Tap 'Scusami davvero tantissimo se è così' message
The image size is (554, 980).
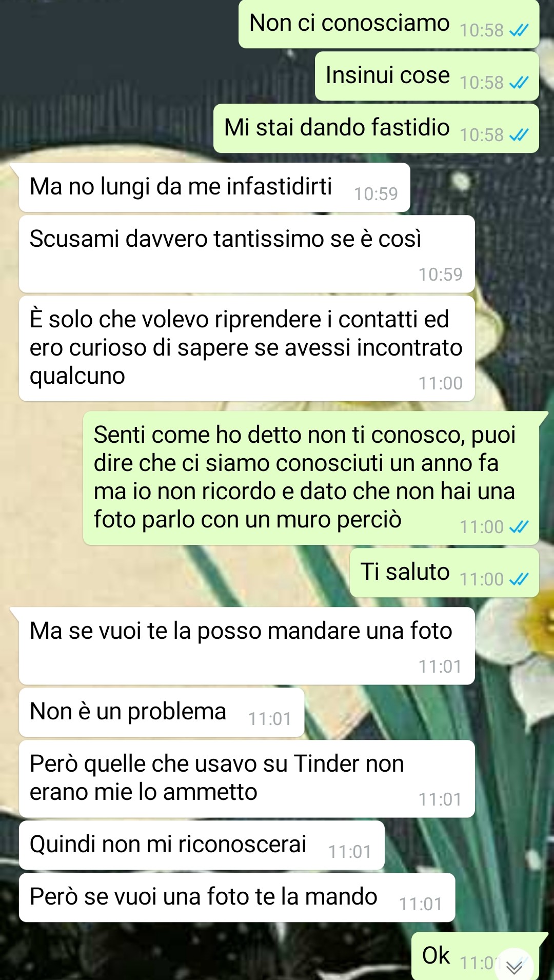click(x=247, y=254)
